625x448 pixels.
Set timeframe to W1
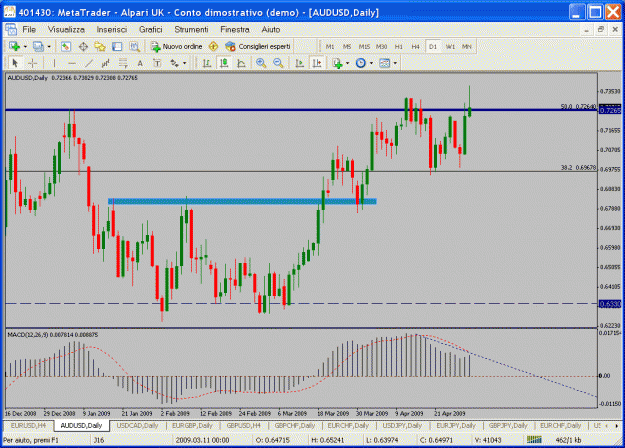point(450,47)
